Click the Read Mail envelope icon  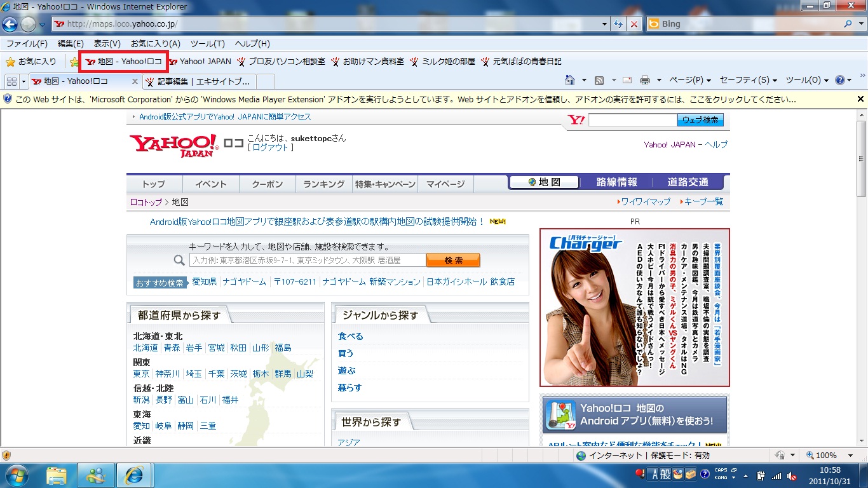point(627,80)
